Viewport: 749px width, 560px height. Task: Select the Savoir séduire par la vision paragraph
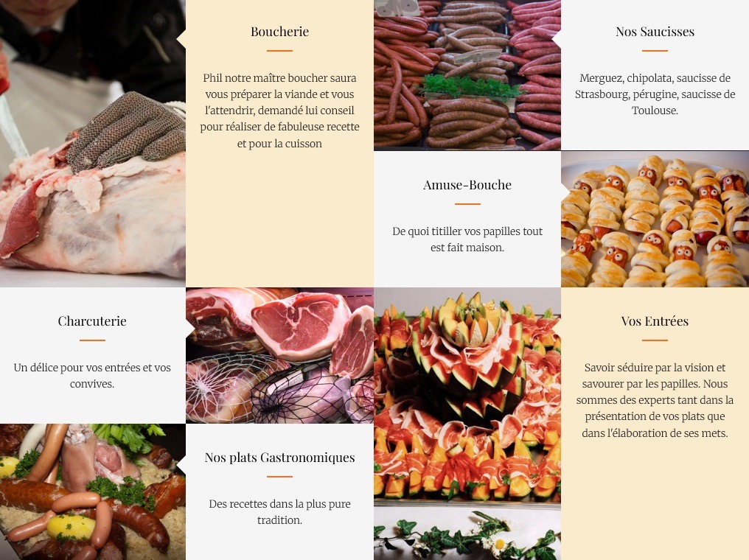tap(655, 400)
